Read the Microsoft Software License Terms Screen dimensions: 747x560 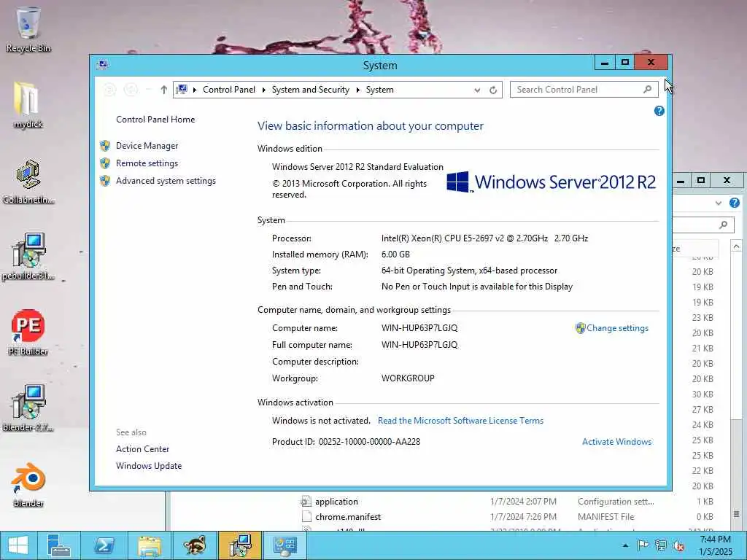coord(461,421)
